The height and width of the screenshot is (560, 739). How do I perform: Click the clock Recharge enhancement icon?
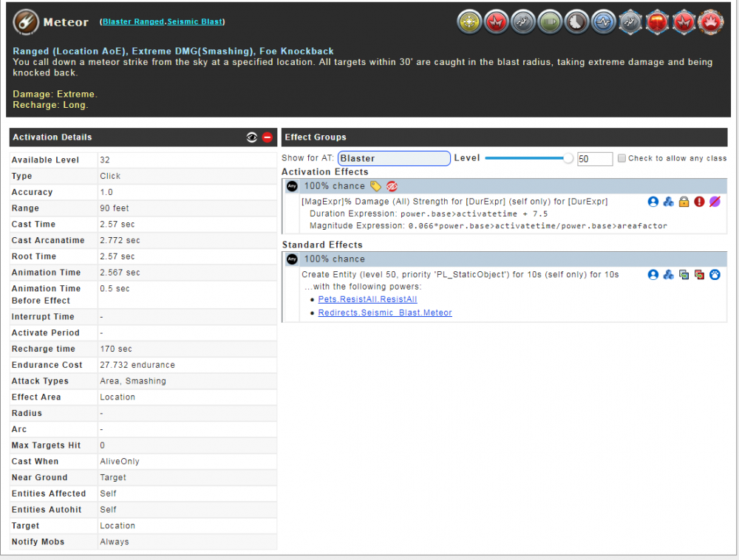576,22
